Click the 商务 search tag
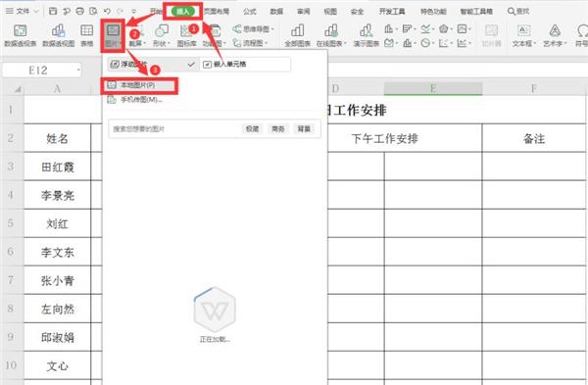Viewport: 588px width, 385px height. click(278, 129)
